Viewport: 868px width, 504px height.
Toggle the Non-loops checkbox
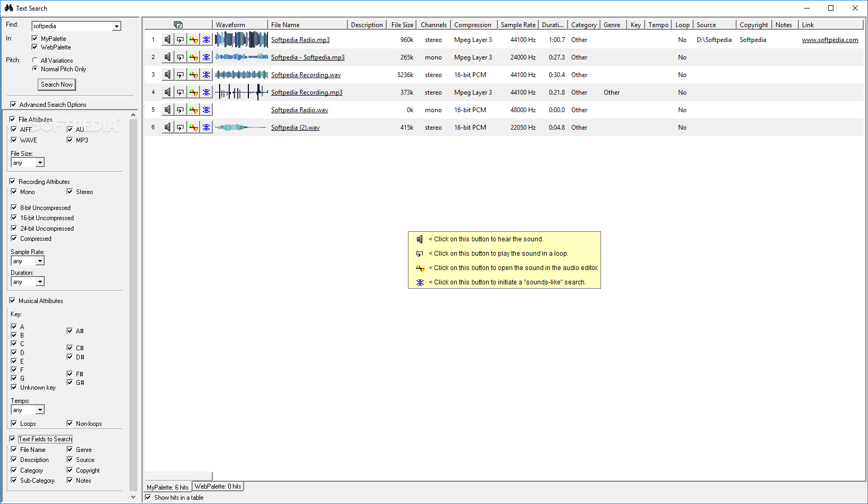coord(70,423)
